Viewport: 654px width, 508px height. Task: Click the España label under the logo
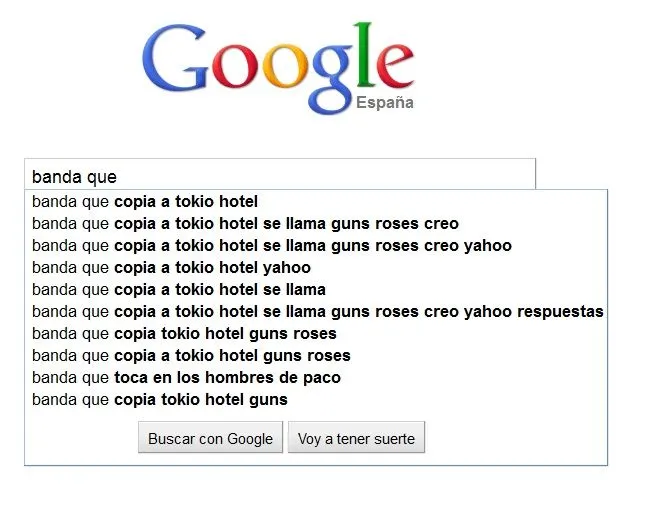tap(385, 102)
